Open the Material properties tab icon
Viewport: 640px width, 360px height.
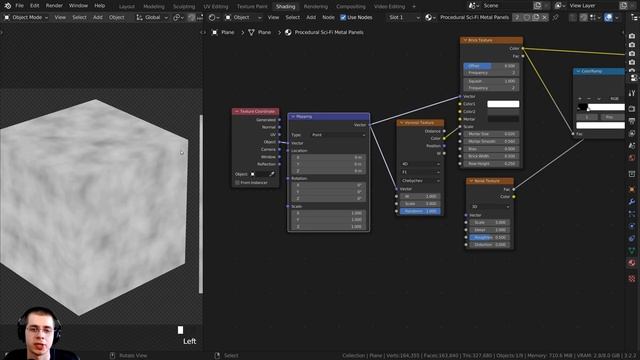click(x=632, y=263)
